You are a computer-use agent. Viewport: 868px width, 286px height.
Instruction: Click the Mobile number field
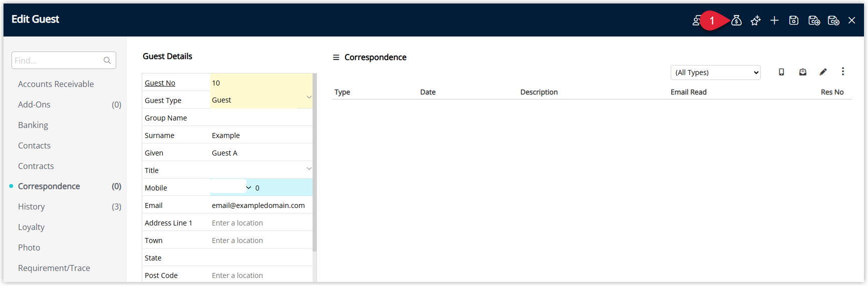point(282,187)
